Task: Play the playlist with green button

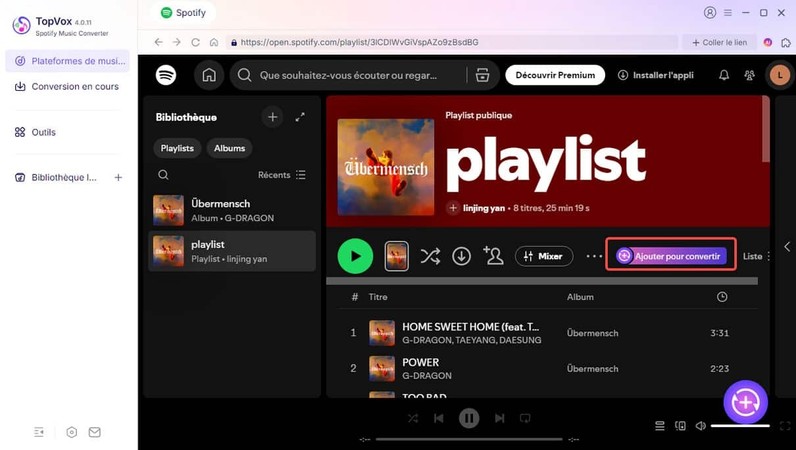Action: point(355,256)
